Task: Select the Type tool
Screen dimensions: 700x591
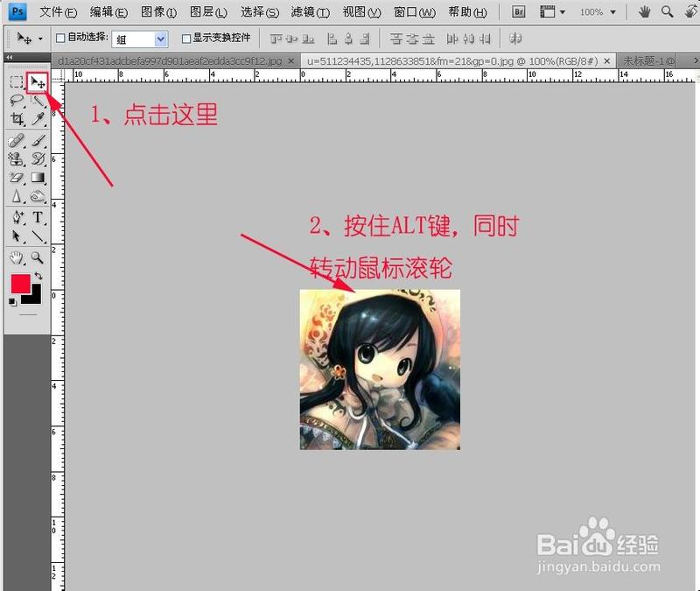Action: click(x=38, y=217)
